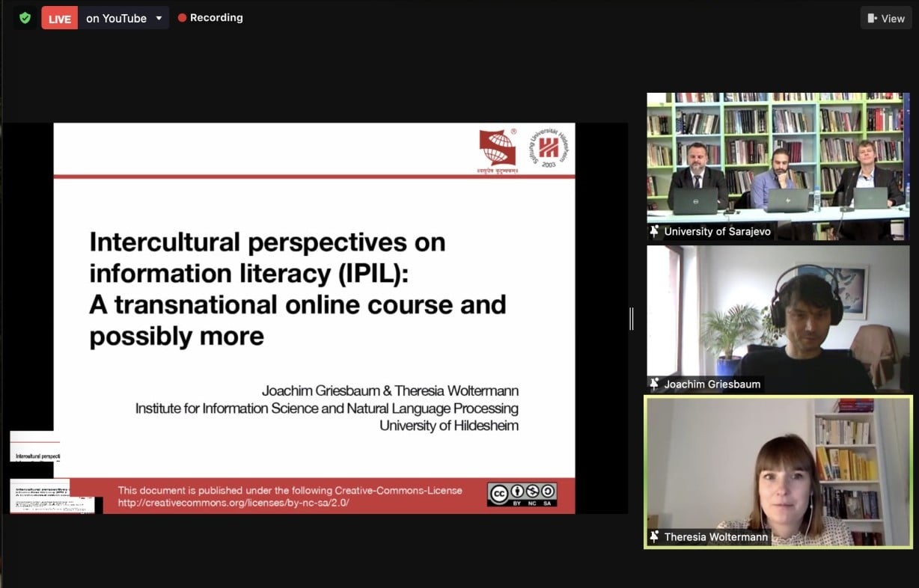The width and height of the screenshot is (919, 588).
Task: Click the upper small slide preview thumbnail
Action: (x=35, y=447)
